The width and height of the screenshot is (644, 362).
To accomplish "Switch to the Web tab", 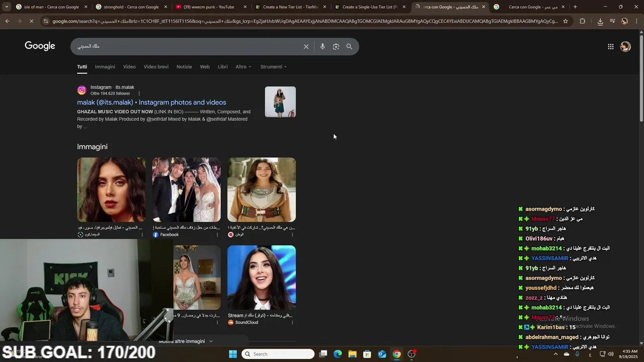I will [x=205, y=66].
